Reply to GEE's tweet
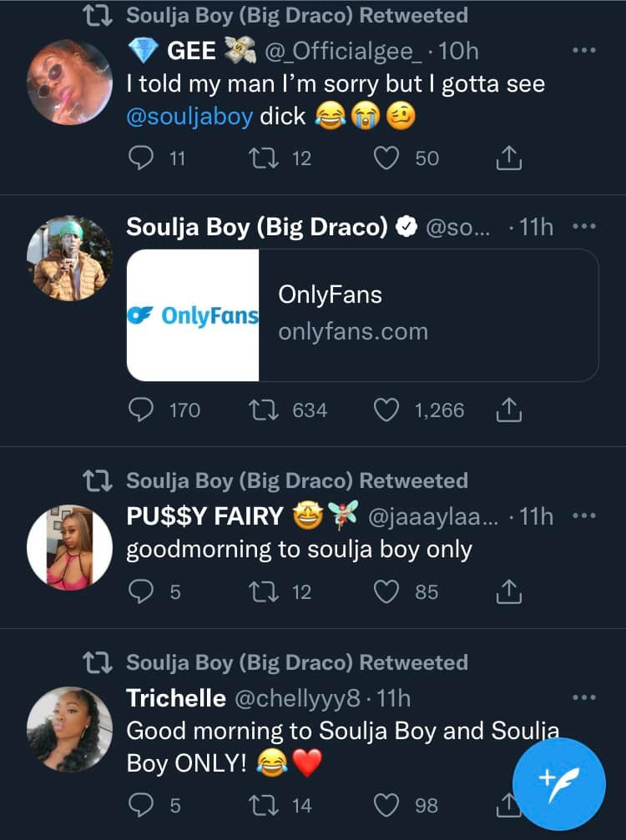626x840 pixels. [142, 158]
